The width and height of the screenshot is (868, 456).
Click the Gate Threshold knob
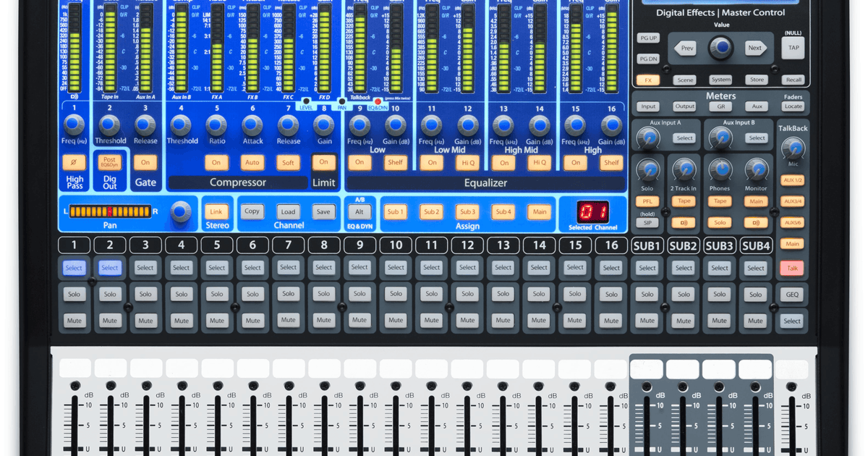(x=110, y=124)
